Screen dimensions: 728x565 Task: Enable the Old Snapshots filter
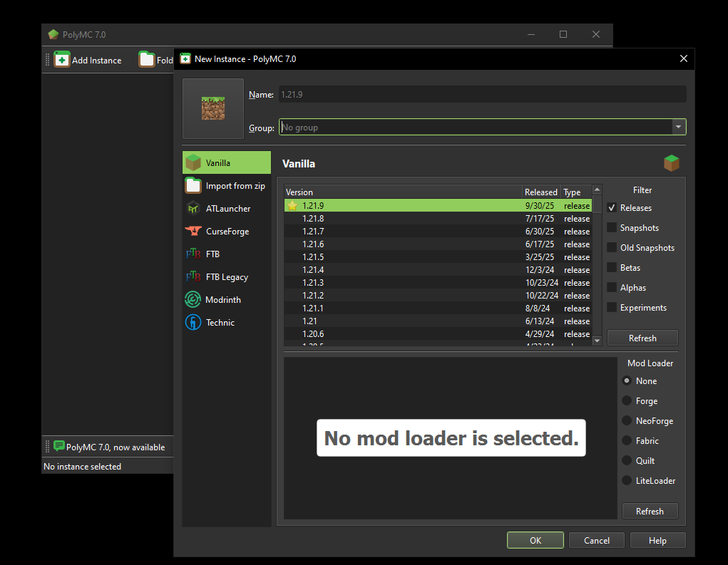[x=612, y=248]
